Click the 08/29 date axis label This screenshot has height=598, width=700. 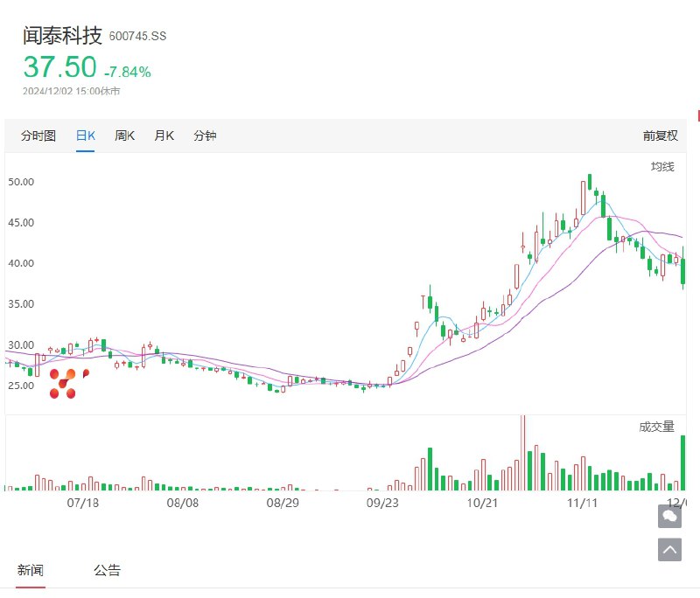pyautogui.click(x=283, y=503)
